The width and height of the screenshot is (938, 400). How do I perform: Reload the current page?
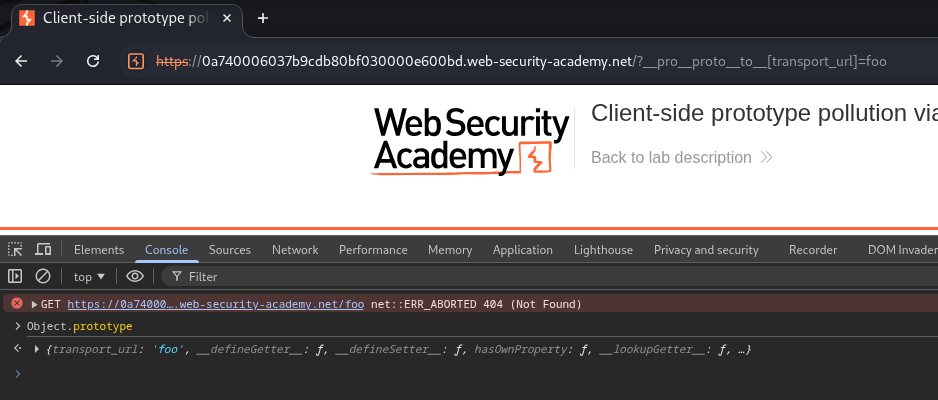(93, 61)
